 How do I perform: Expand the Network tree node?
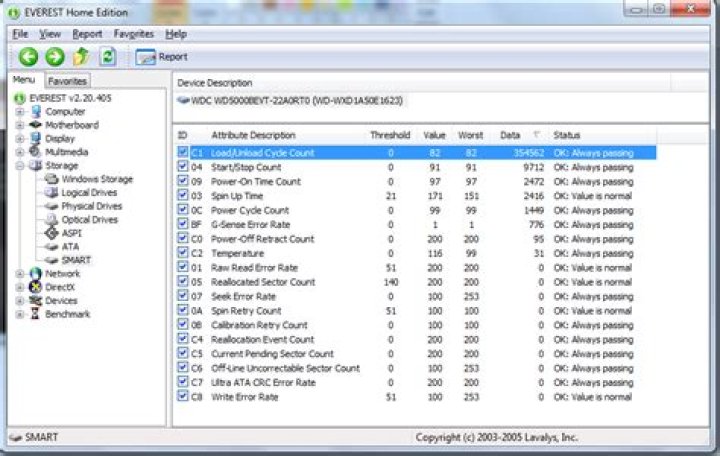coord(20,273)
